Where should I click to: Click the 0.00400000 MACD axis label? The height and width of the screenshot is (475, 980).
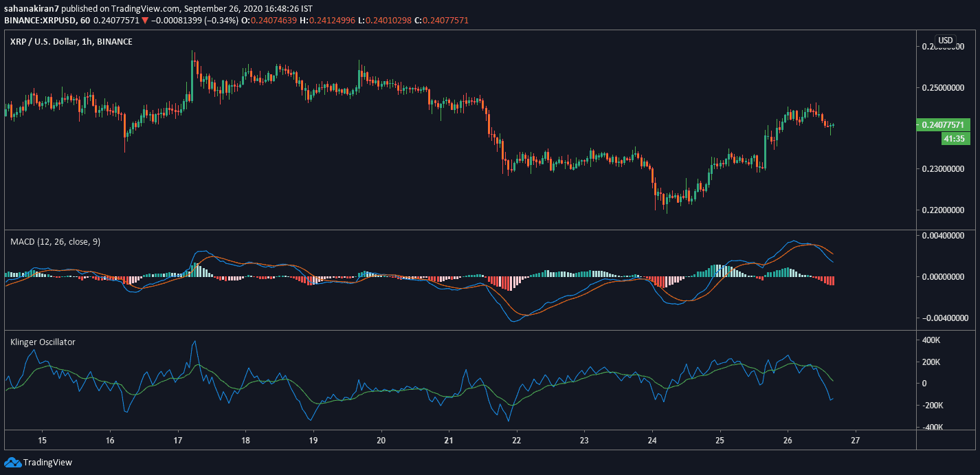(x=943, y=236)
